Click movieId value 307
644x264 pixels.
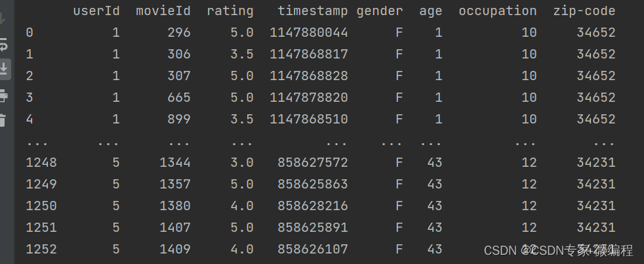(179, 76)
